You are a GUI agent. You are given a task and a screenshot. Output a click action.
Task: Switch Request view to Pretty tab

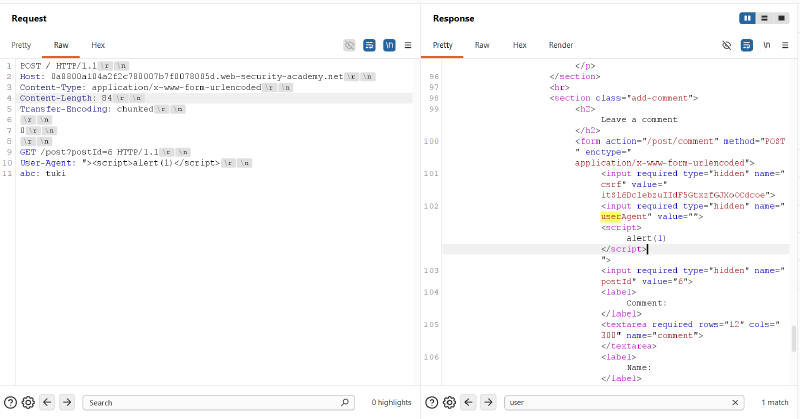point(21,45)
